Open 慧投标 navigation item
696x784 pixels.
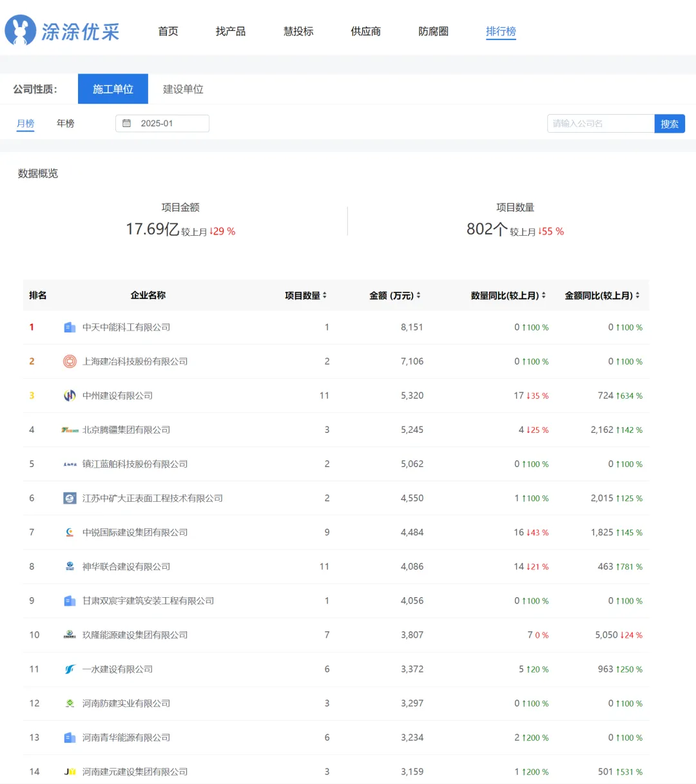pyautogui.click(x=298, y=31)
